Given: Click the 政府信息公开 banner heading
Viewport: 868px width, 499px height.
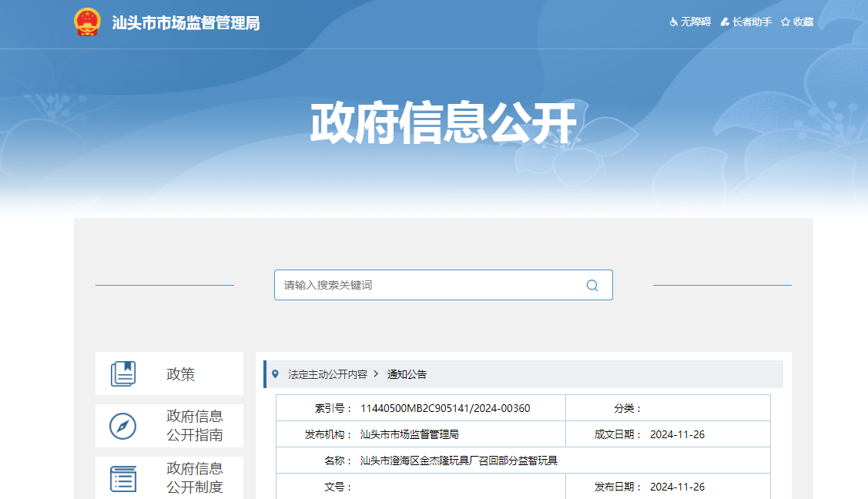Looking at the screenshot, I should tap(444, 122).
